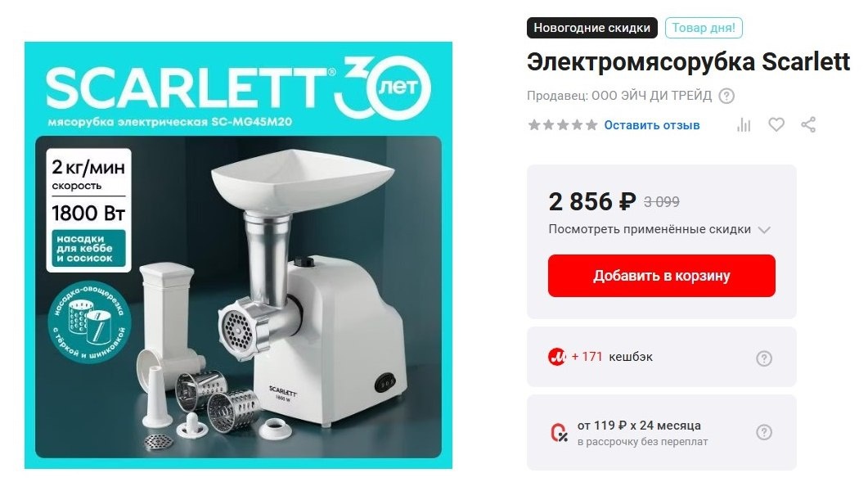Screen dimensions: 868x491
Task: Click 'Посмотреть применённые скидки' text
Action: [650, 229]
